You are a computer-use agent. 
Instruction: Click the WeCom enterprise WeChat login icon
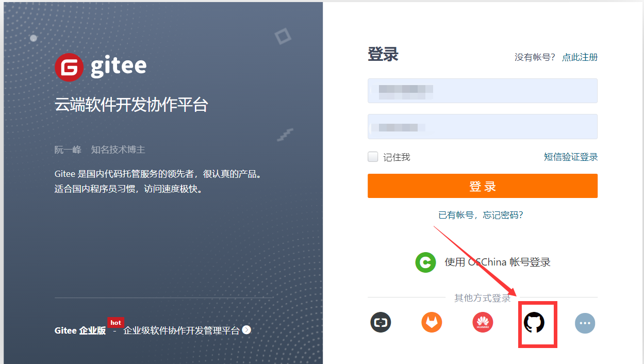(x=381, y=322)
